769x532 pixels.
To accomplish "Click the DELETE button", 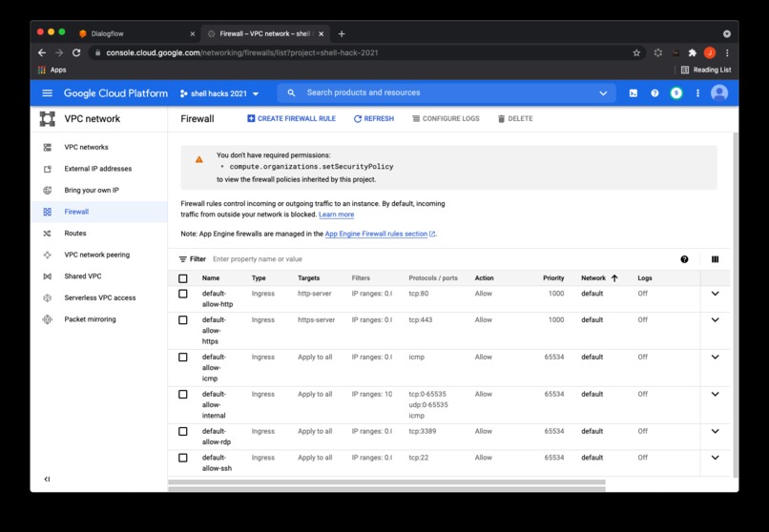I will pyautogui.click(x=515, y=118).
